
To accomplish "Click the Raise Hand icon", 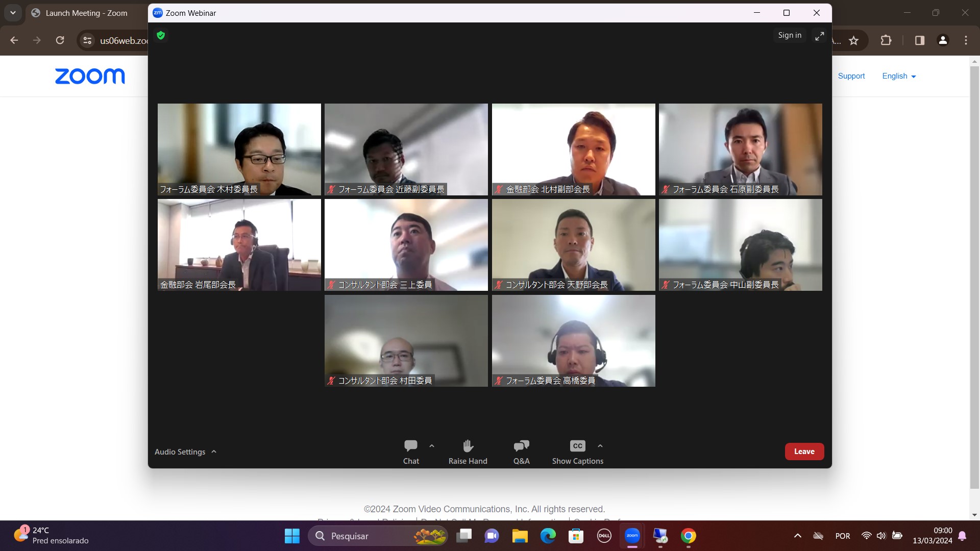I will click(468, 452).
